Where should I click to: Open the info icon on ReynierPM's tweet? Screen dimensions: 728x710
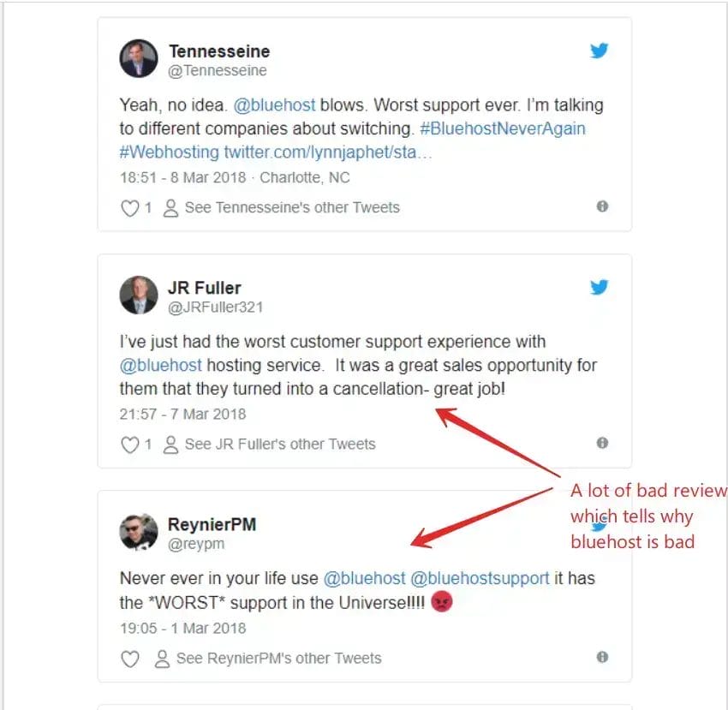pos(602,657)
